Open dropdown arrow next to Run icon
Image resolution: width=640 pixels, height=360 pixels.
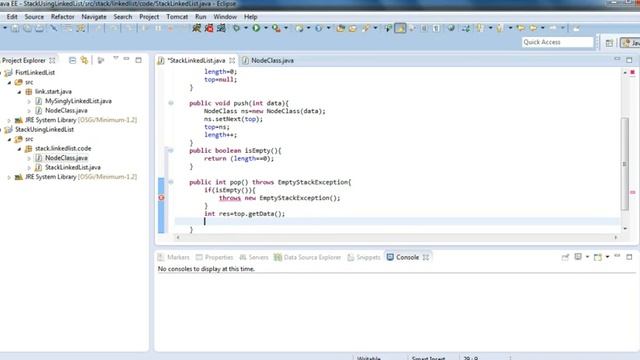pos(266,28)
